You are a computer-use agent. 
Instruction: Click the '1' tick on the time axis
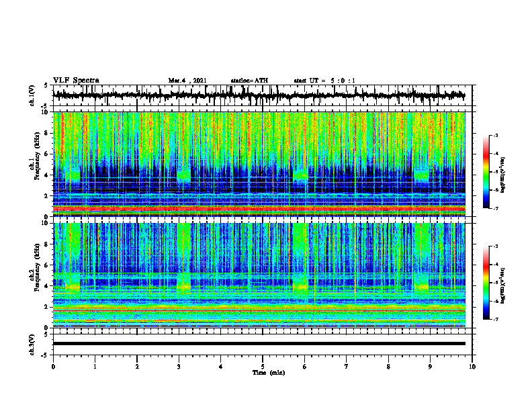(95, 367)
